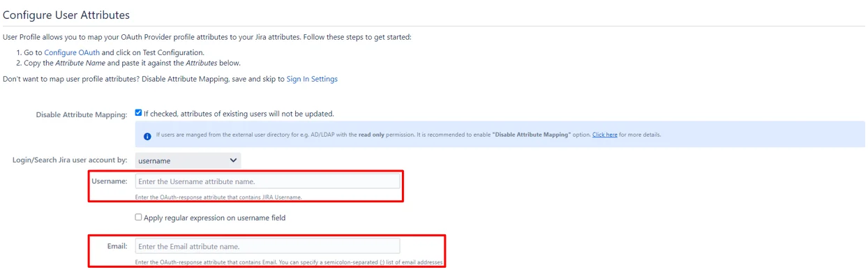This screenshot has width=868, height=279.
Task: Click the help text below the Username field
Action: [218, 197]
